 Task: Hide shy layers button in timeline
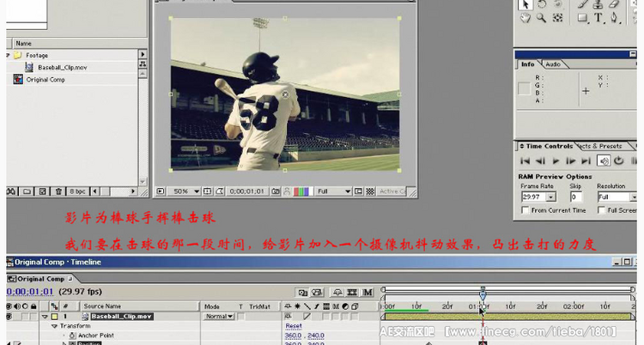pos(337,293)
